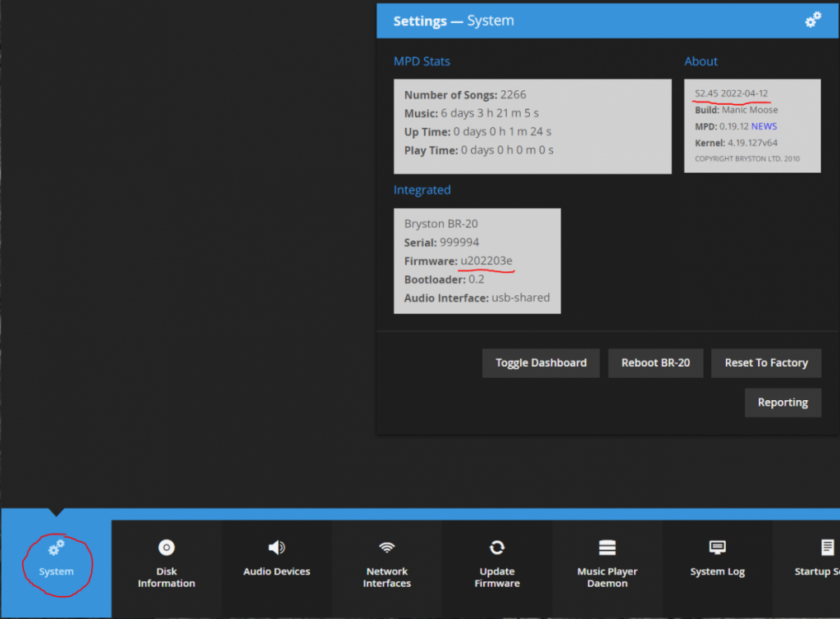Open the System tab gears icon
The image size is (840, 619).
(x=57, y=547)
